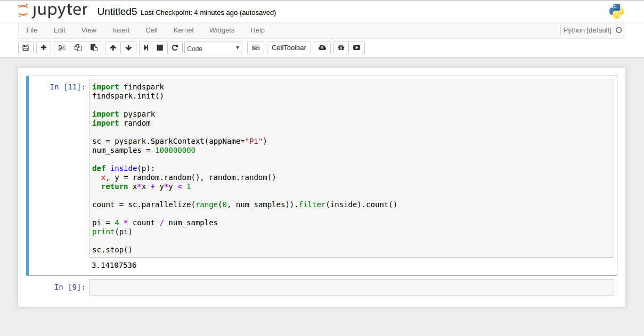644x336 pixels.
Task: Restart the kernel using the refresh icon
Action: (175, 47)
